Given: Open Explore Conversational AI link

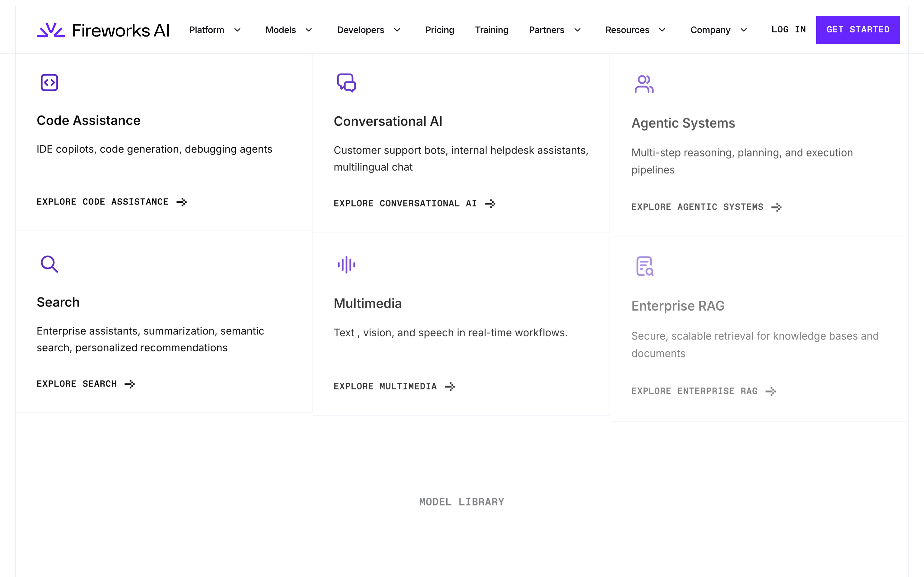Looking at the screenshot, I should pyautogui.click(x=414, y=204).
